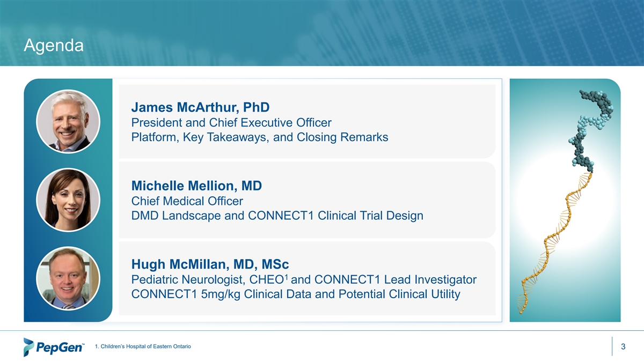Click the name "Michelle Mellion, MD"

[196, 186]
